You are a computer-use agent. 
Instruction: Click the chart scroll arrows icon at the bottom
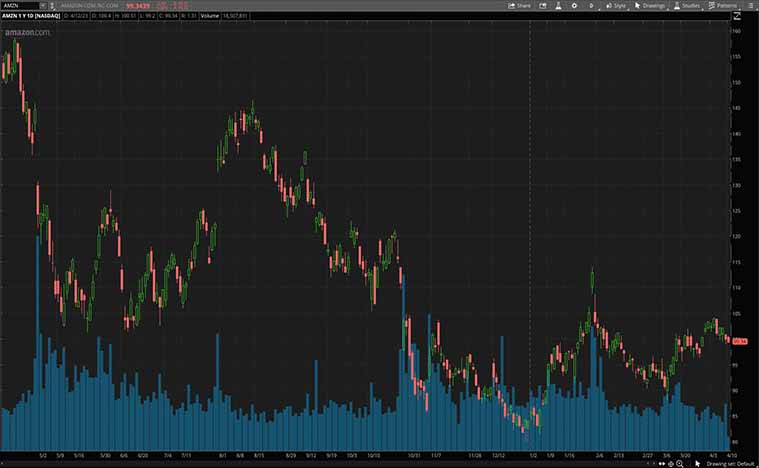pyautogui.click(x=662, y=464)
